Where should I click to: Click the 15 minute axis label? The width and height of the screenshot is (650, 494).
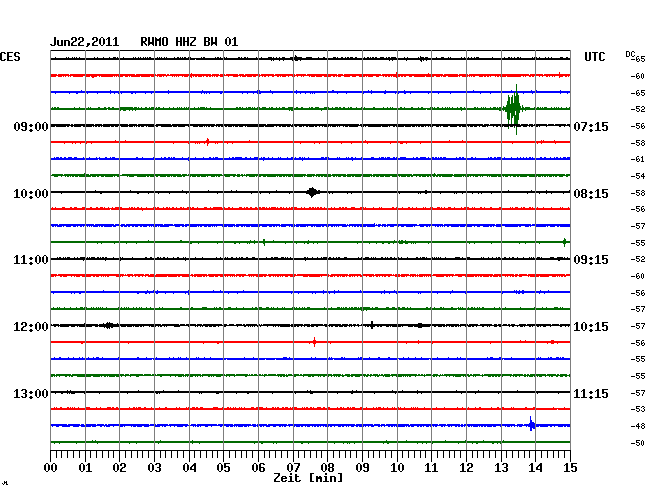click(x=570, y=468)
